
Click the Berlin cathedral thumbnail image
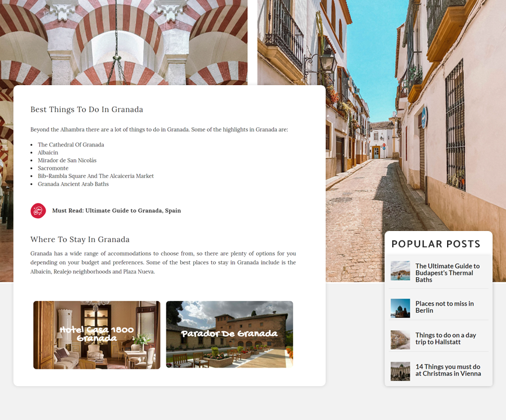[x=400, y=308]
